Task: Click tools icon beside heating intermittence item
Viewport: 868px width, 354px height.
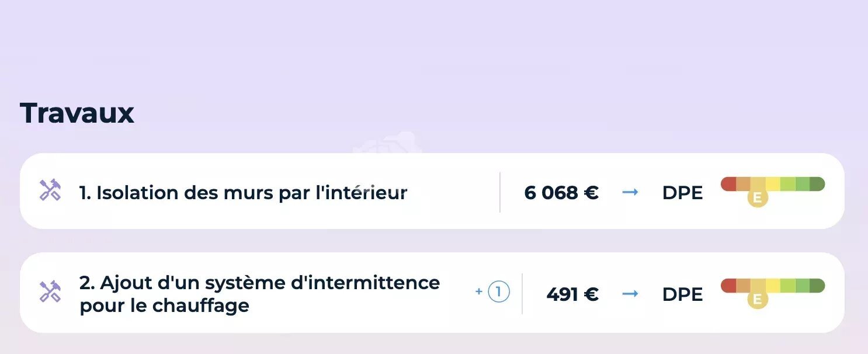Action: pyautogui.click(x=50, y=292)
